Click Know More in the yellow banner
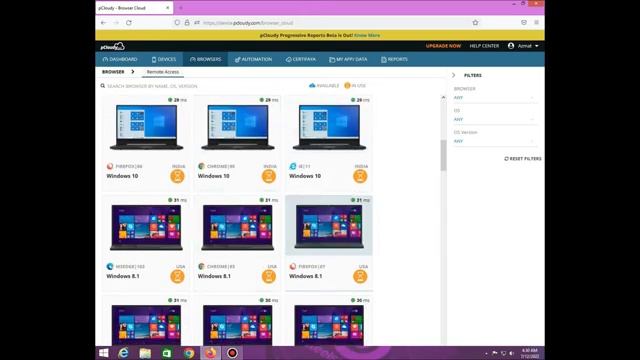This screenshot has height=360, width=640. pos(367,36)
